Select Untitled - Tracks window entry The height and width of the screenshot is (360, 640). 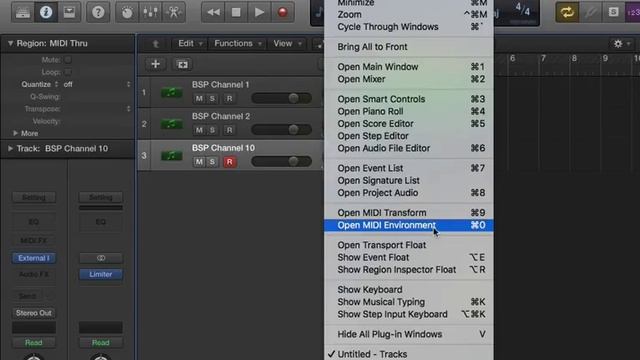pos(409,354)
